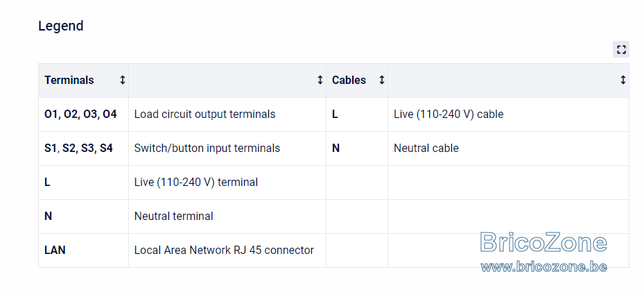Select the O1, O2, O3, O4 cell
This screenshot has height=297, width=644.
pyautogui.click(x=83, y=114)
